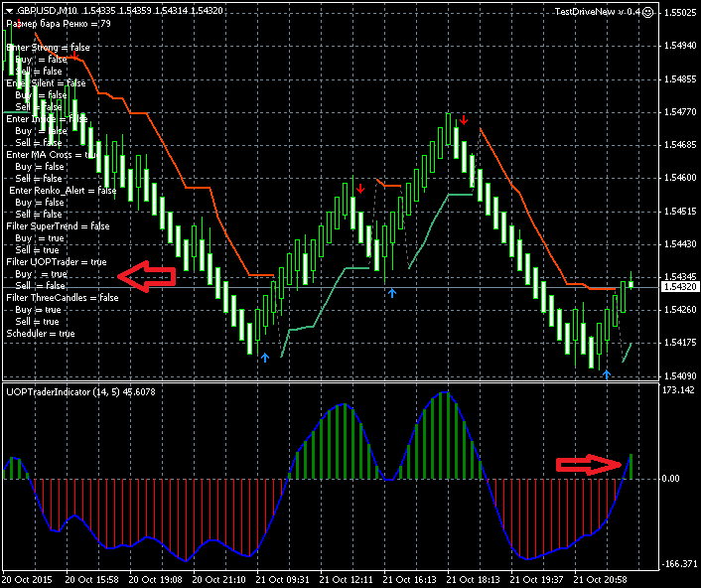This screenshot has width=701, height=588.
Task: Click the smiley face icon beside TestDriveNew
Action: 647,13
